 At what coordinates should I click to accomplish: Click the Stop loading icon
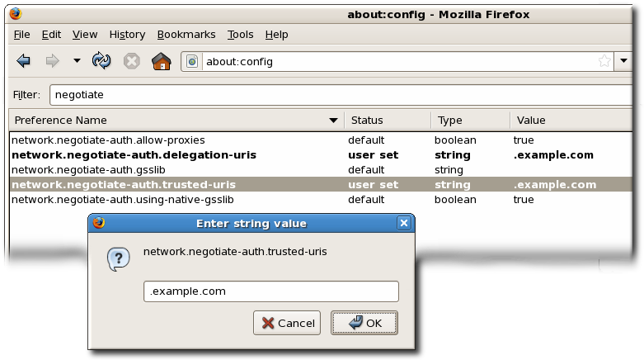pyautogui.click(x=131, y=61)
